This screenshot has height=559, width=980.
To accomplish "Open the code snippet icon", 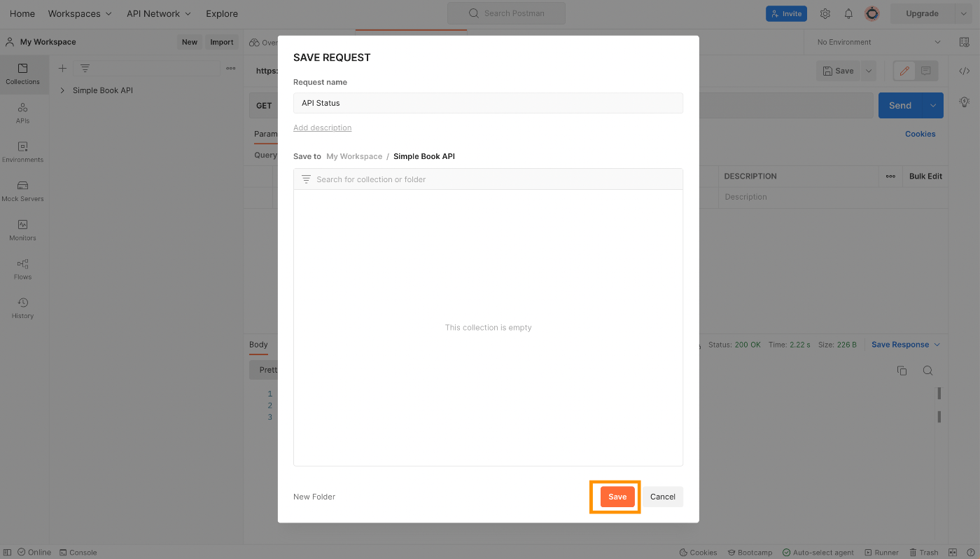I will [965, 71].
